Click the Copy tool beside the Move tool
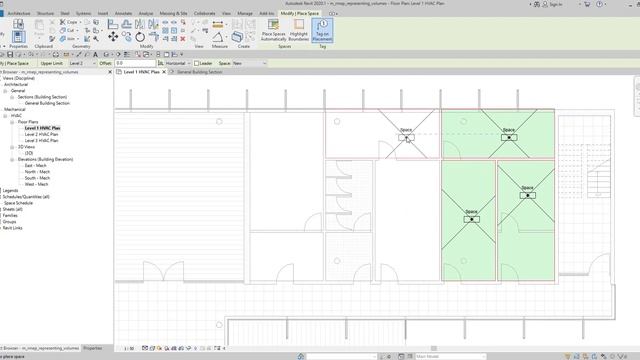This screenshot has width=640, height=360. click(127, 37)
